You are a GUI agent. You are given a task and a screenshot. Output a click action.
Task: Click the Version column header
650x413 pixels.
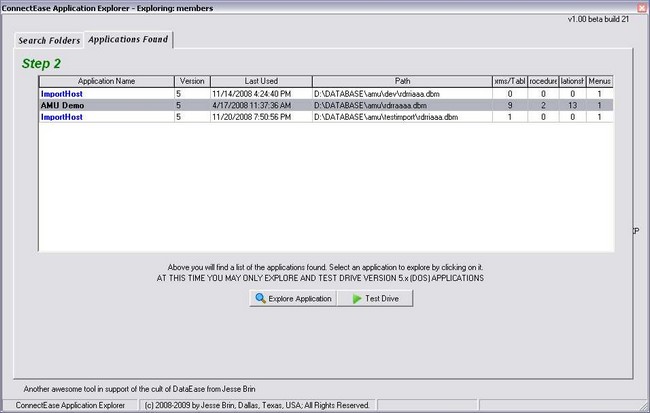(x=191, y=81)
